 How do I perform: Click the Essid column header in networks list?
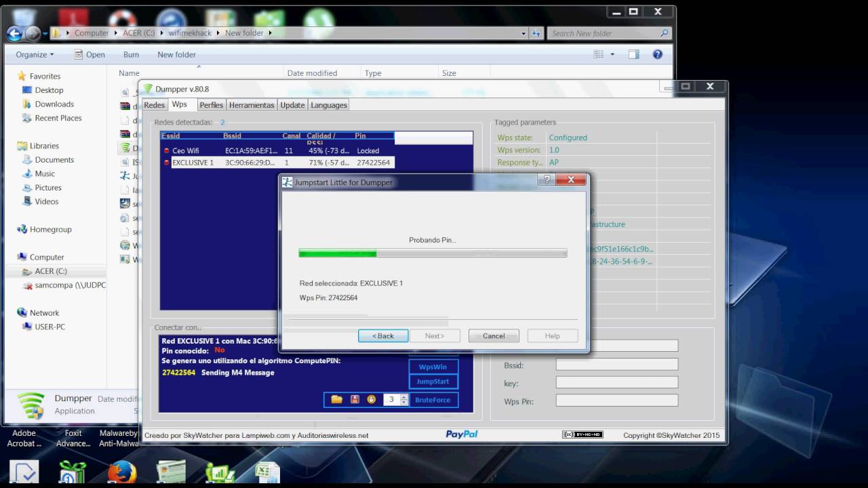coord(191,136)
